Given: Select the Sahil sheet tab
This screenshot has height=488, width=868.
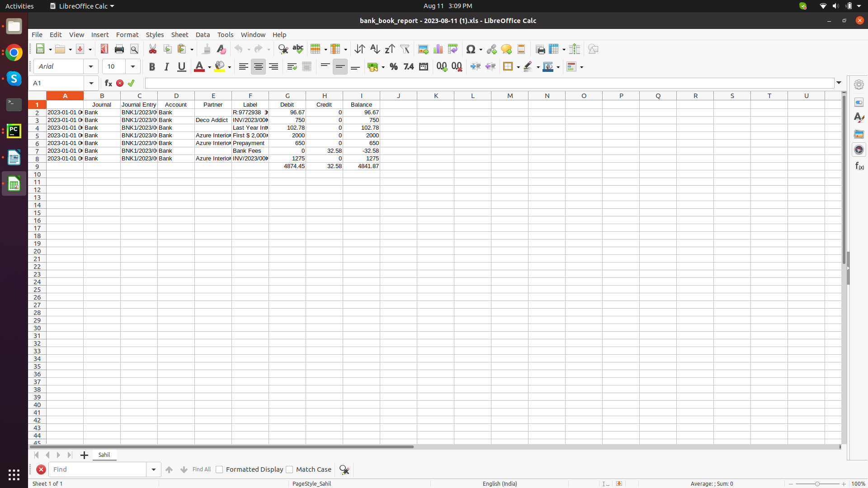Looking at the screenshot, I should click(104, 455).
